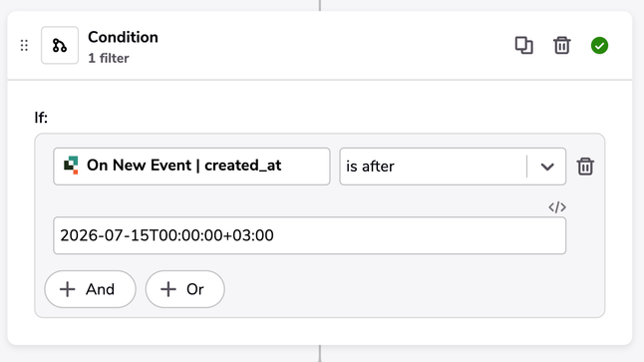The image size is (644, 362).
Task: Duplicate the Condition step
Action: click(524, 45)
